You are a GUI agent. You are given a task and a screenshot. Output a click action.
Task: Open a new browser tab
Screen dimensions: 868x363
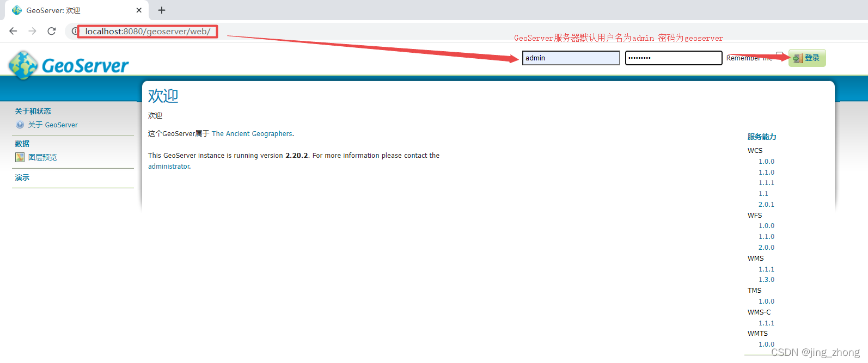161,10
